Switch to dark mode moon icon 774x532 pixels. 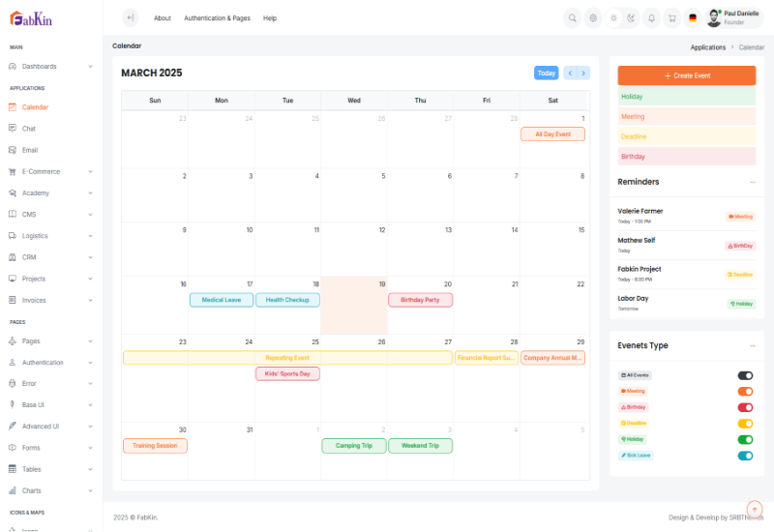point(632,17)
